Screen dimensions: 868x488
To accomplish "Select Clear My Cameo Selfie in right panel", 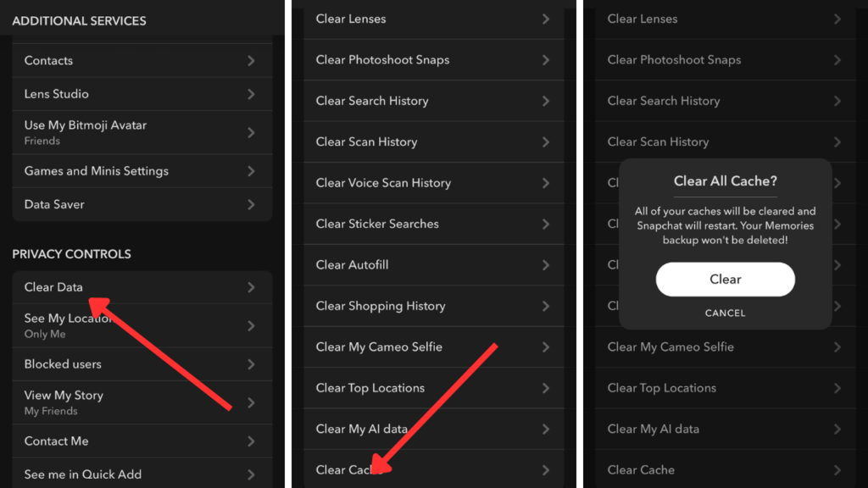I will click(726, 347).
